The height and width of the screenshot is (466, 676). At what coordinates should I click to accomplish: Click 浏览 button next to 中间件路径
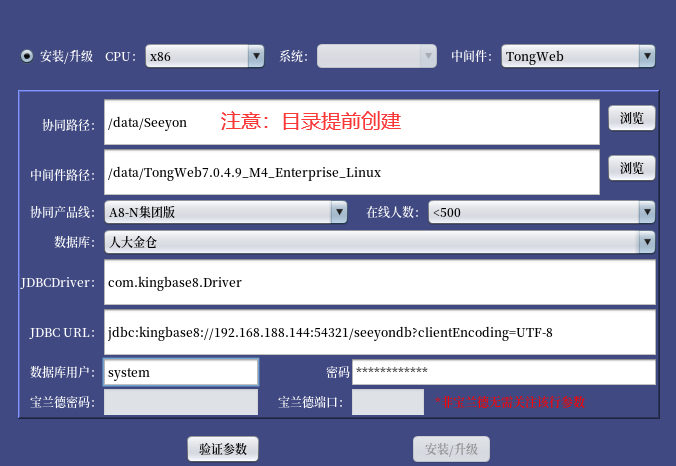[x=632, y=168]
